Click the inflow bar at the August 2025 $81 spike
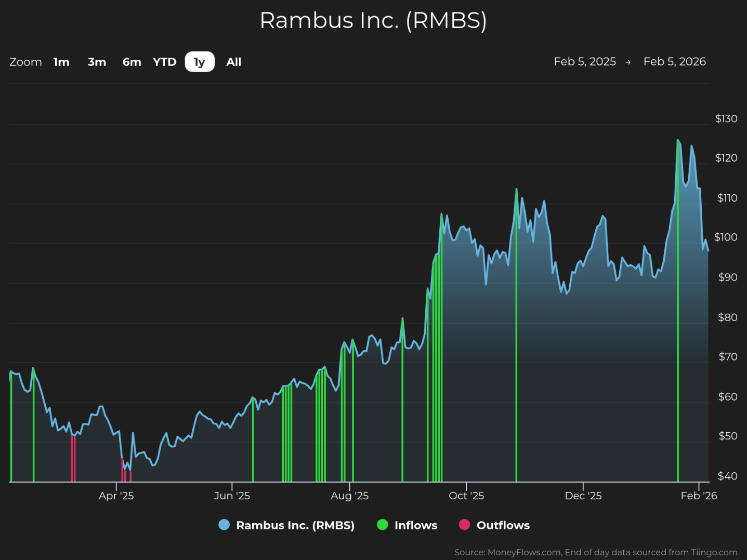Screen dimensions: 747x560 pos(402,400)
